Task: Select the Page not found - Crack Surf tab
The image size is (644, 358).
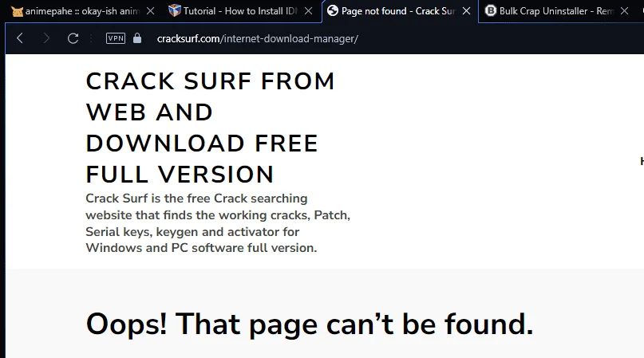Action: (x=400, y=11)
